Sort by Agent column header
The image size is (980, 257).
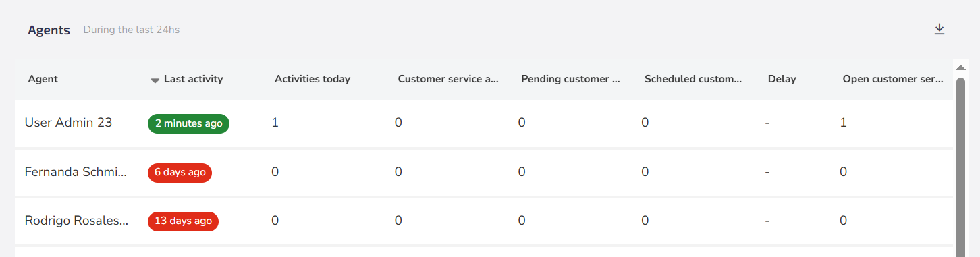pyautogui.click(x=43, y=79)
